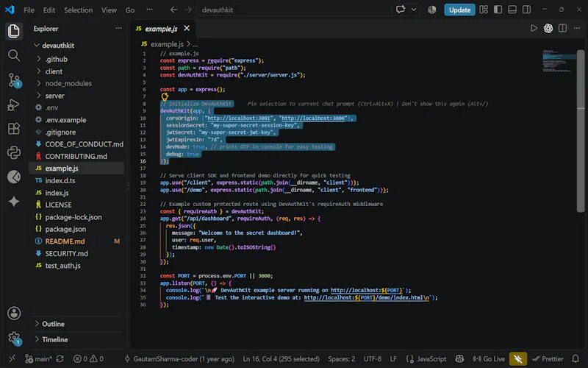Open the sparkle AI assistant view

pyautogui.click(x=14, y=201)
